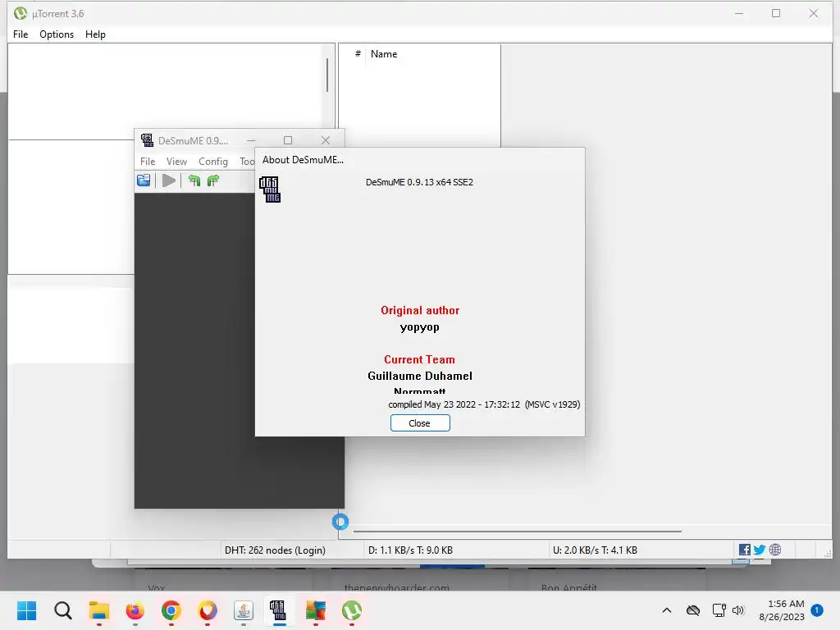The image size is (840, 630).
Task: Click the DeSmuME title bar icon
Action: coord(147,140)
